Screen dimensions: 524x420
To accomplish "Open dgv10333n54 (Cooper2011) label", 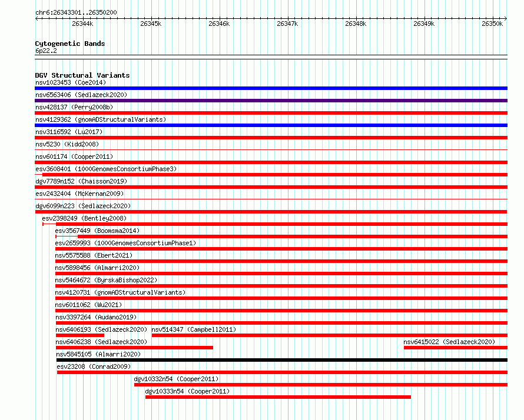I will click(x=187, y=391).
